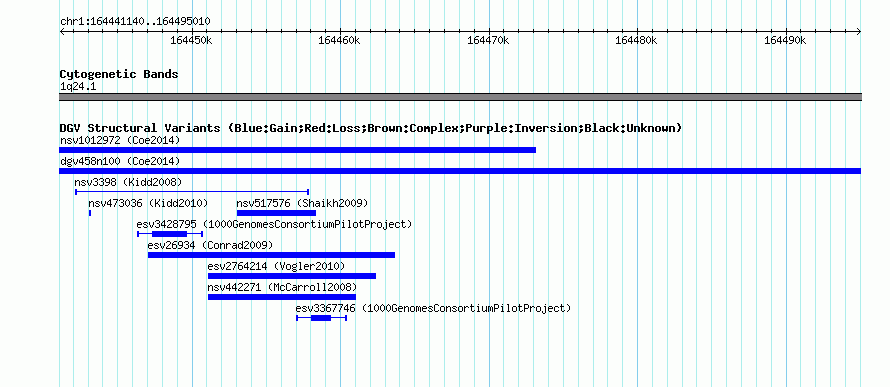Open nsv3398 (Kidd2008) variant label
The width and height of the screenshot is (890, 387).
(x=128, y=182)
